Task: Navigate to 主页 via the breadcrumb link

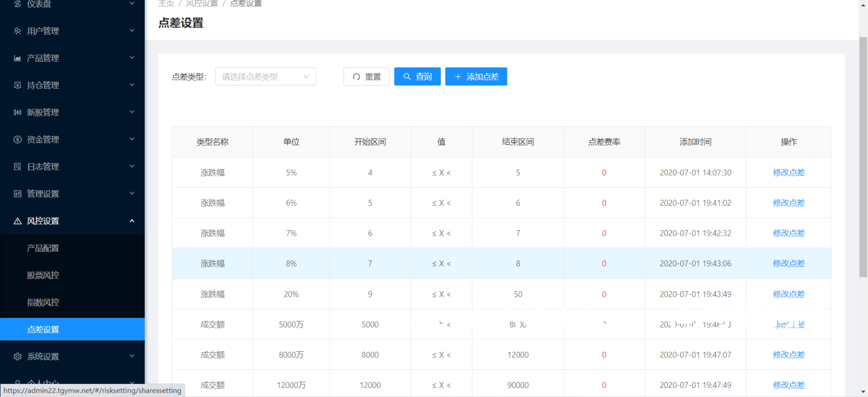Action: coord(167,3)
